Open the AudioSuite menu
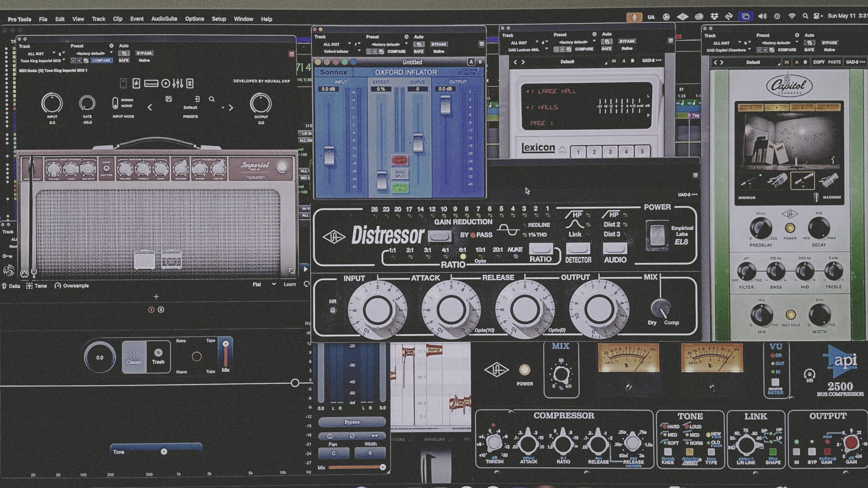The width and height of the screenshot is (868, 488). pos(164,19)
